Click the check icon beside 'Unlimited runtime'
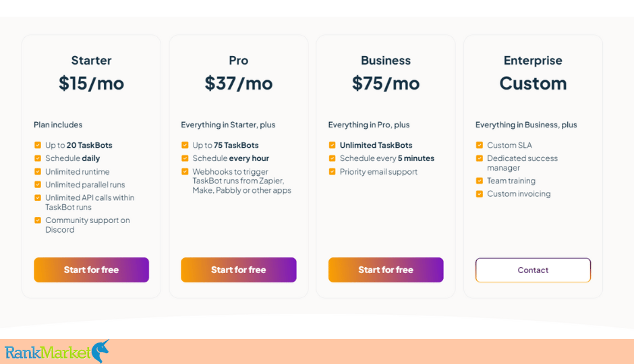This screenshot has width=634, height=364. pos(38,172)
